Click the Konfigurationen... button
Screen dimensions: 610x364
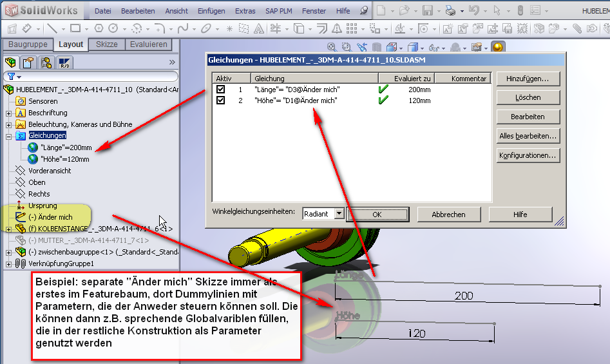(528, 155)
